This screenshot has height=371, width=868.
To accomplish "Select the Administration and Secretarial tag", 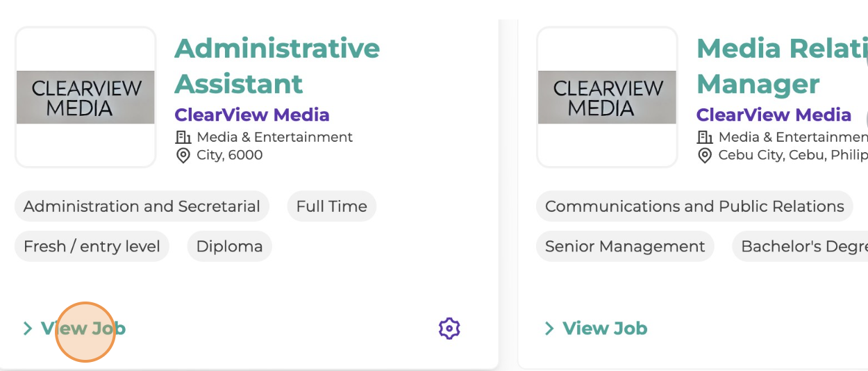I will [142, 206].
